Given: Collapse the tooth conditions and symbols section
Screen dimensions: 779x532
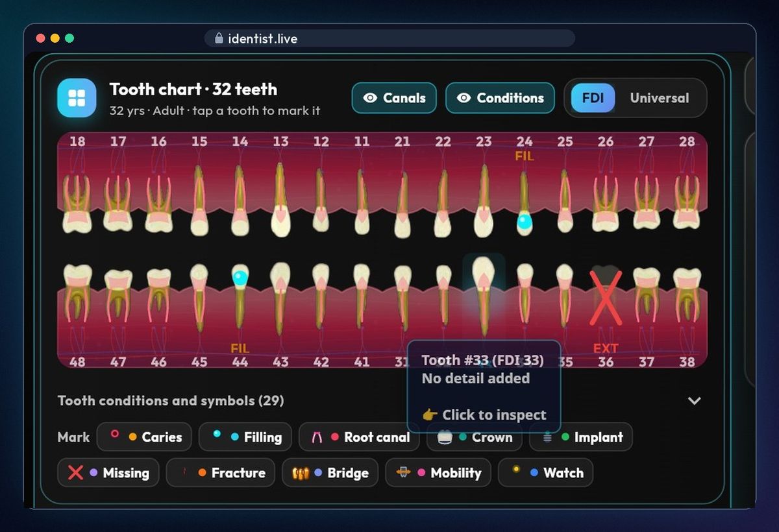Looking at the screenshot, I should (695, 400).
